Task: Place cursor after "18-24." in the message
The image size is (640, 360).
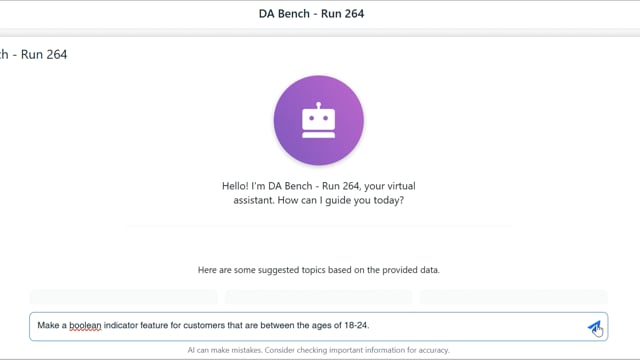Action: (x=370, y=325)
